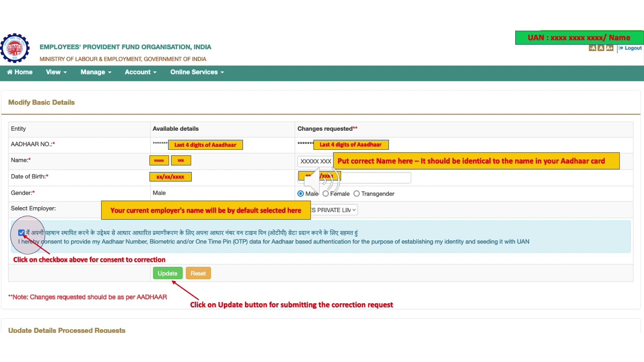Select the Female gender radio button

tap(326, 194)
